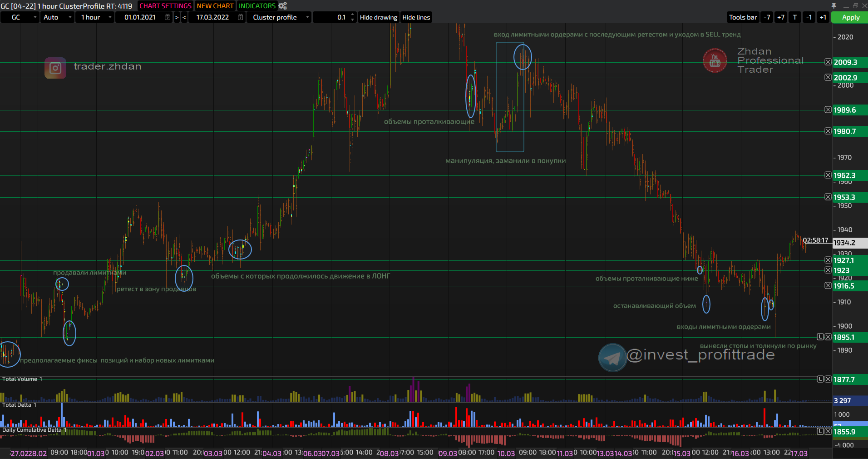Screen dimensions: 868x459
Task: Click the -7 days shift button
Action: [767, 17]
